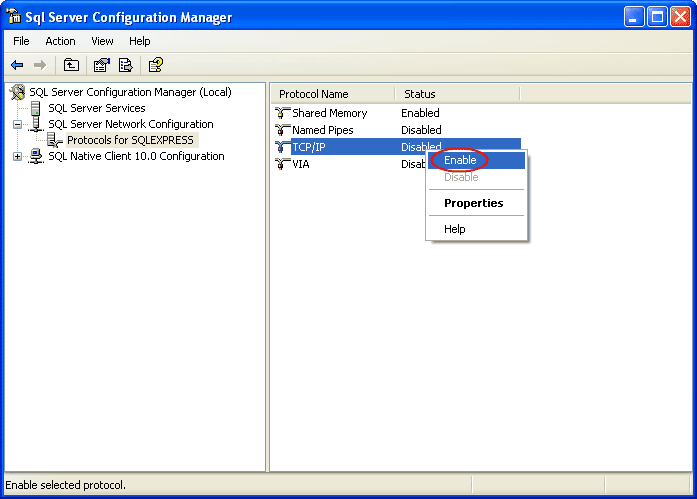Select SQL Server Services in the tree
The width and height of the screenshot is (697, 499).
[x=96, y=108]
